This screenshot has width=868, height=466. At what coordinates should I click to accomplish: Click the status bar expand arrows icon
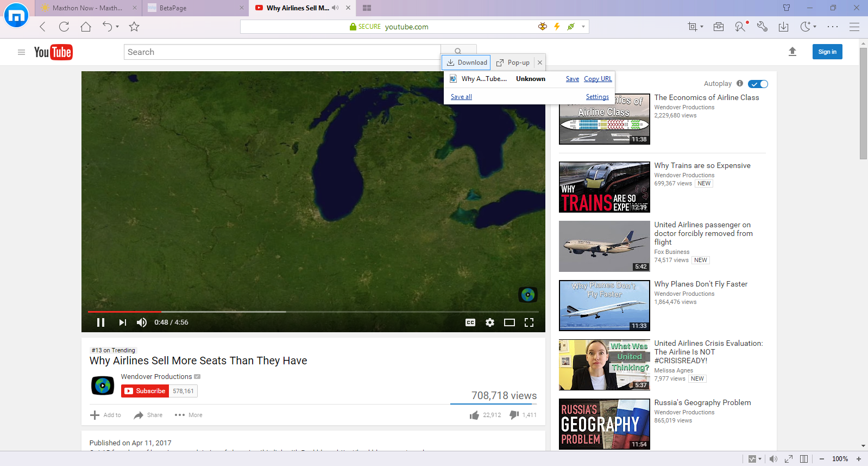click(x=789, y=459)
